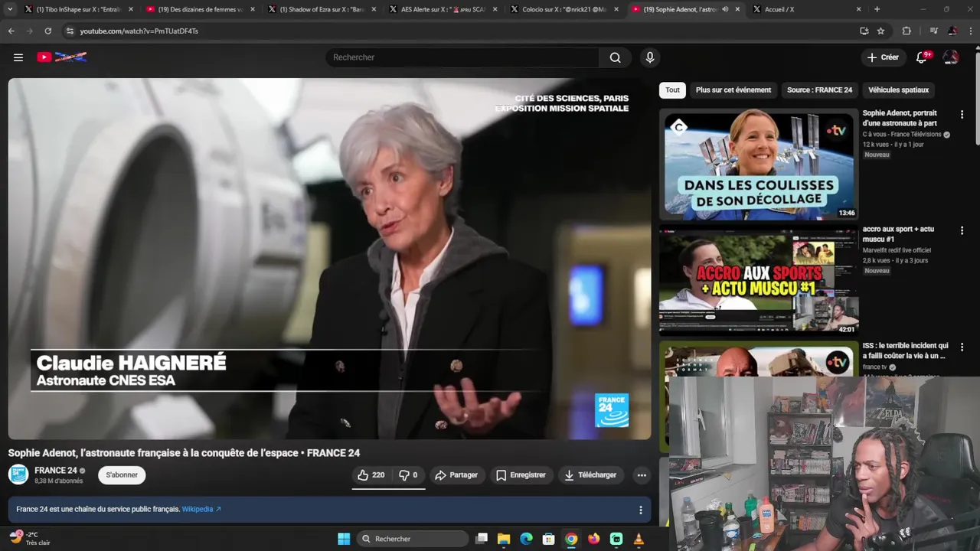Click the magnifier search button

click(615, 57)
